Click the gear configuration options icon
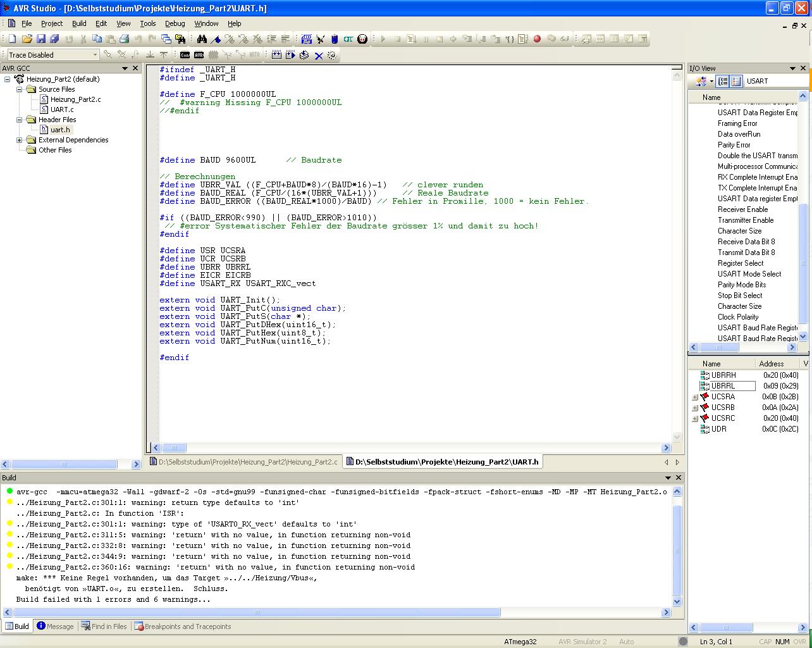 click(x=332, y=56)
